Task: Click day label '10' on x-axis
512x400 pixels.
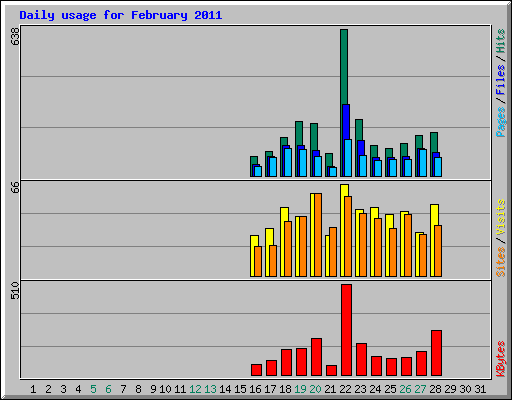Action: coord(165,389)
